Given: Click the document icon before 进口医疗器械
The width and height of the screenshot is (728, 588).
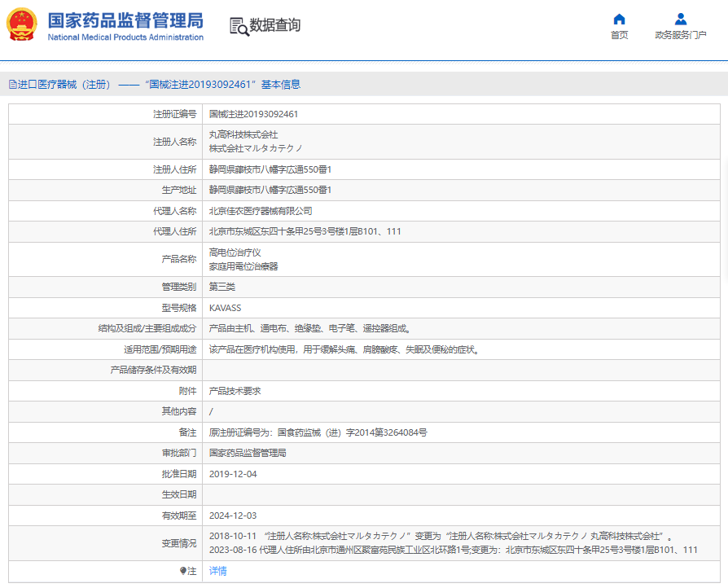Looking at the screenshot, I should (13, 85).
